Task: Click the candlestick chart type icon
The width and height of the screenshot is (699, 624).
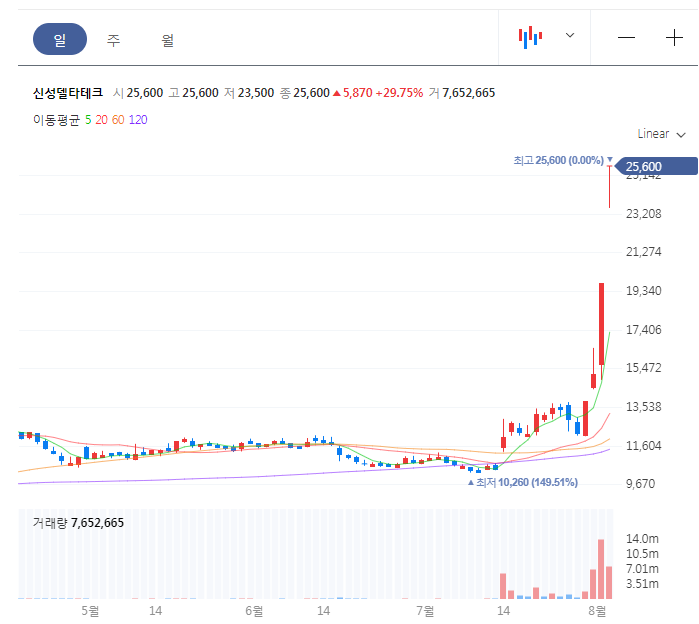Action: coord(530,37)
